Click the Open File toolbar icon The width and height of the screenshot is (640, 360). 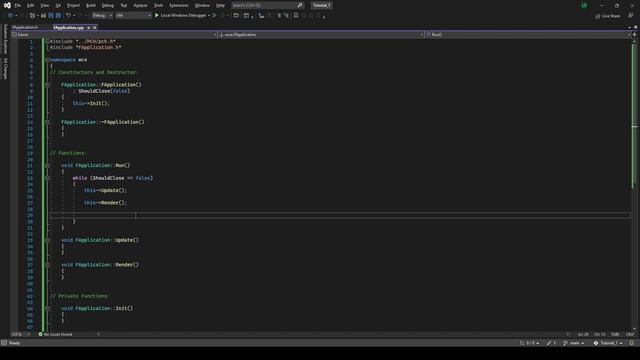(x=43, y=16)
